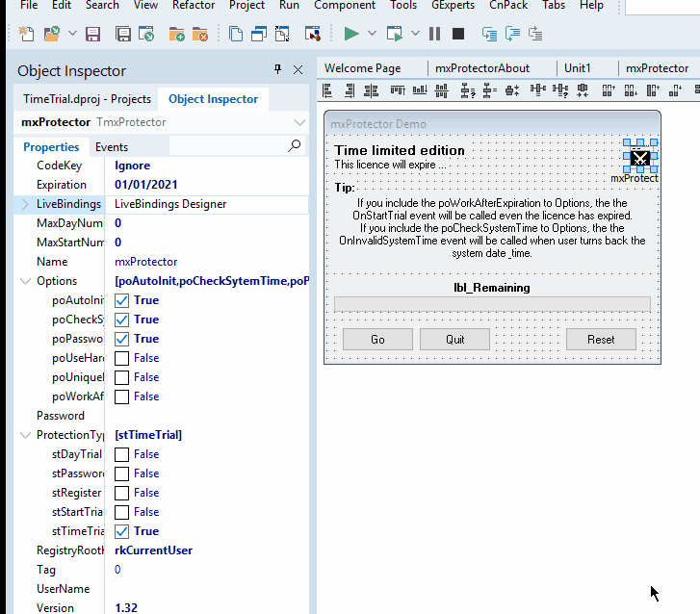Screen dimensions: 700x614
Task: Click the View Form icon
Action: (x=259, y=34)
